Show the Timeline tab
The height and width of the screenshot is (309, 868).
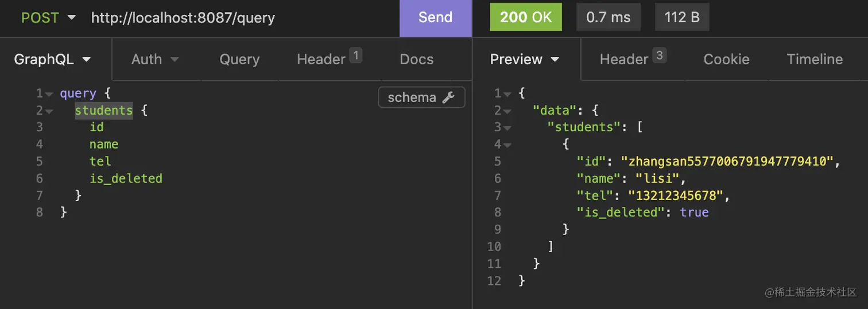815,60
